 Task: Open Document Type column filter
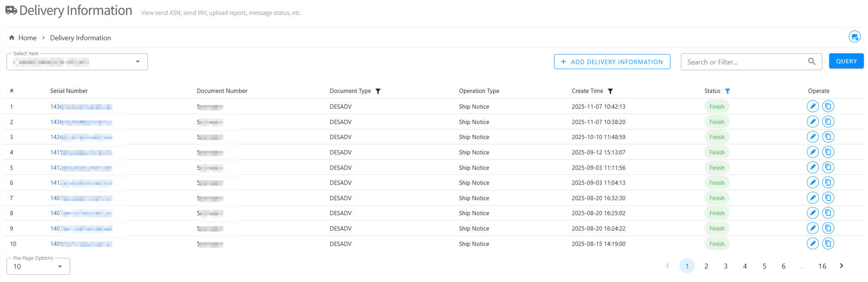point(378,91)
